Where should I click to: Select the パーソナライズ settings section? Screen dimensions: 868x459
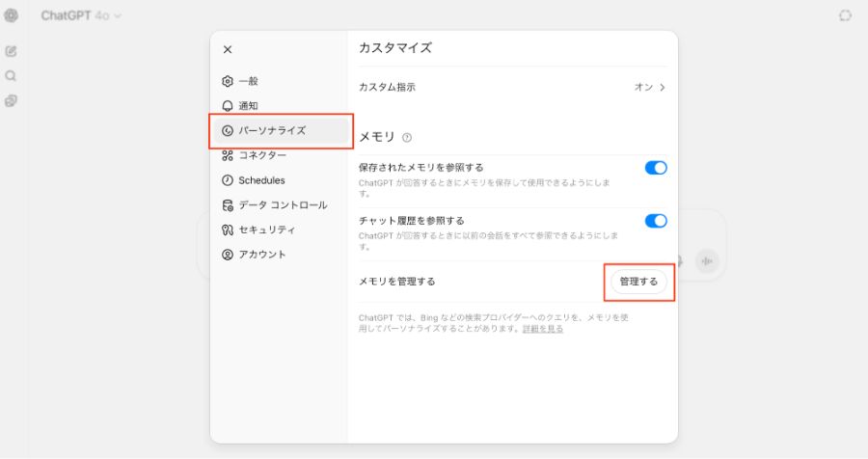(282, 131)
